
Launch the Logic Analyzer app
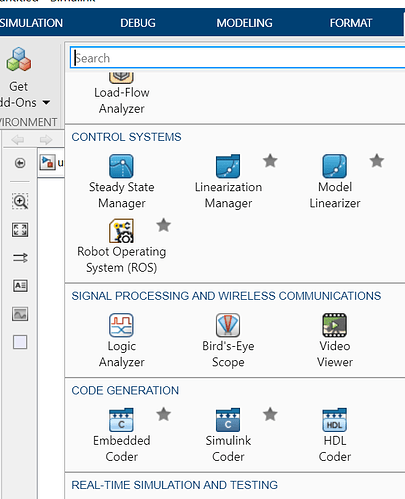(121, 340)
